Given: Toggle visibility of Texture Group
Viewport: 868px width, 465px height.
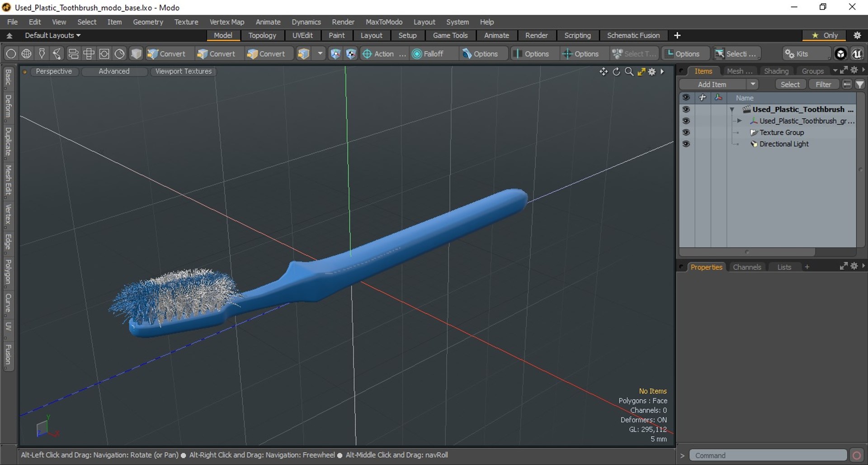Looking at the screenshot, I should point(686,133).
